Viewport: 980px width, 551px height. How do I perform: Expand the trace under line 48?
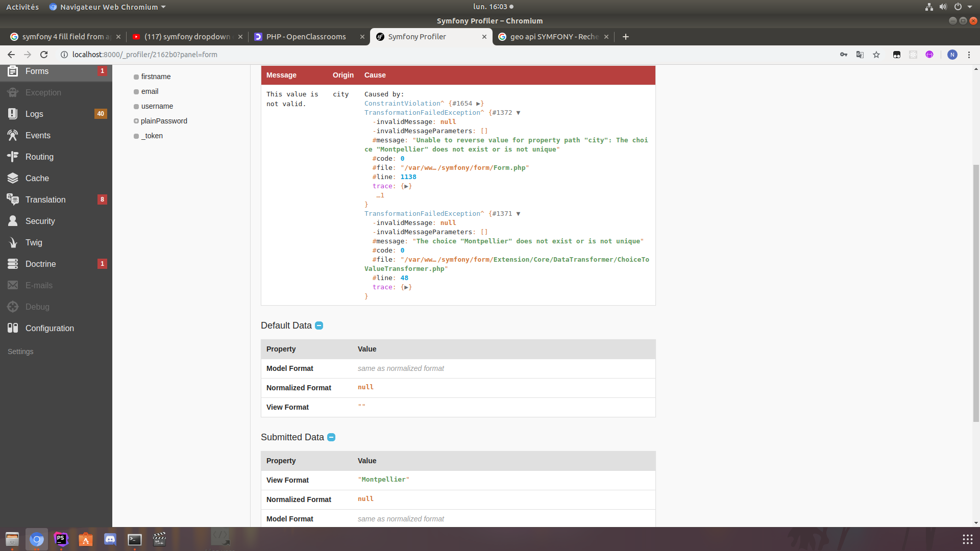click(407, 287)
